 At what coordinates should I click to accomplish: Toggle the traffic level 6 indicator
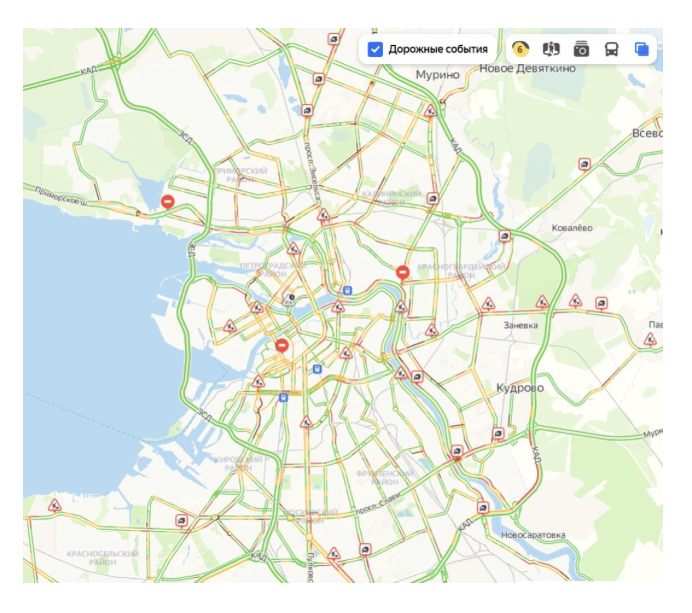pyautogui.click(x=520, y=49)
